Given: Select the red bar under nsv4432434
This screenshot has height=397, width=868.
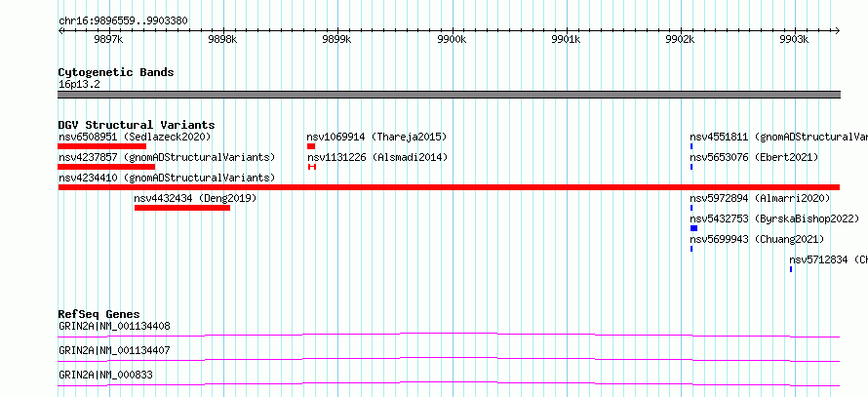Looking at the screenshot, I should pyautogui.click(x=182, y=208).
